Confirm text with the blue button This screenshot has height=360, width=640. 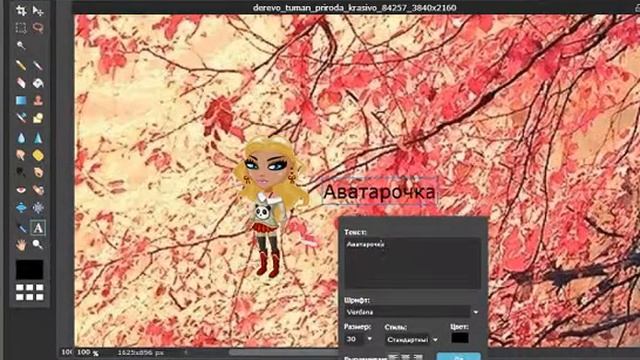(458, 356)
